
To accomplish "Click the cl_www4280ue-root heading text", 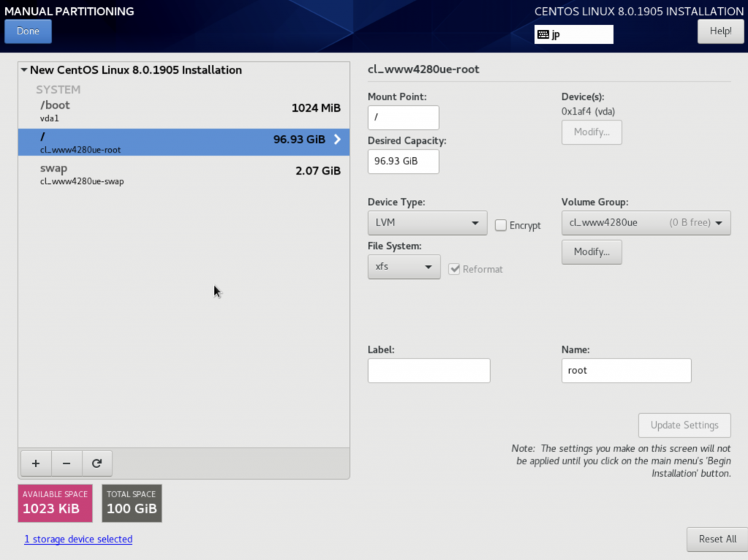I will 423,69.
